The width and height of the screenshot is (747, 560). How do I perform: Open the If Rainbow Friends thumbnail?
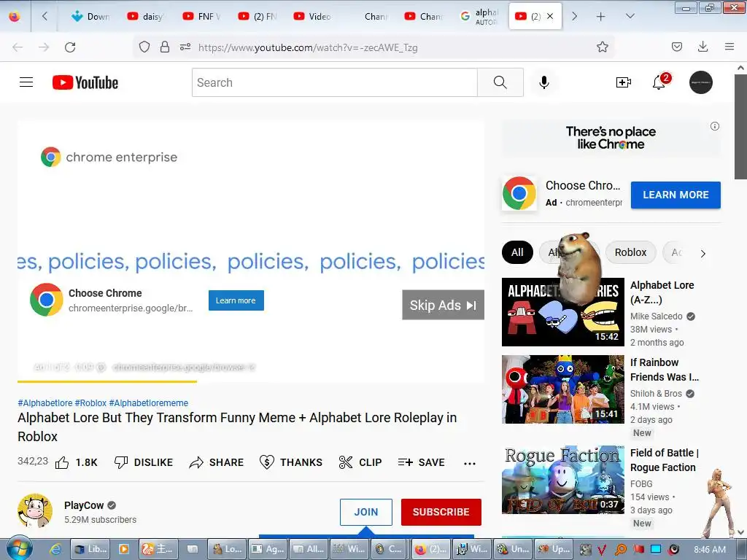coord(562,389)
